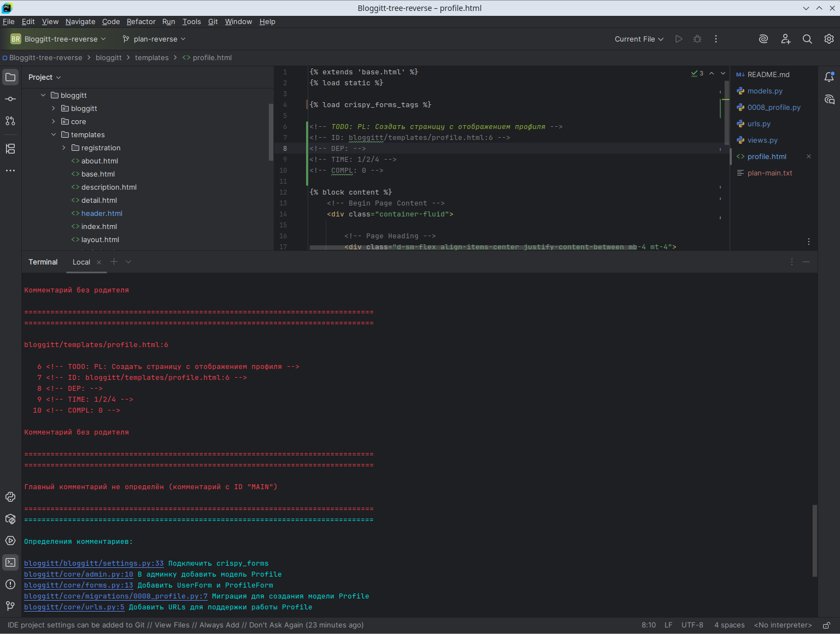
Task: Open Bloggitt-tree-reverse project dropdown
Action: click(58, 39)
